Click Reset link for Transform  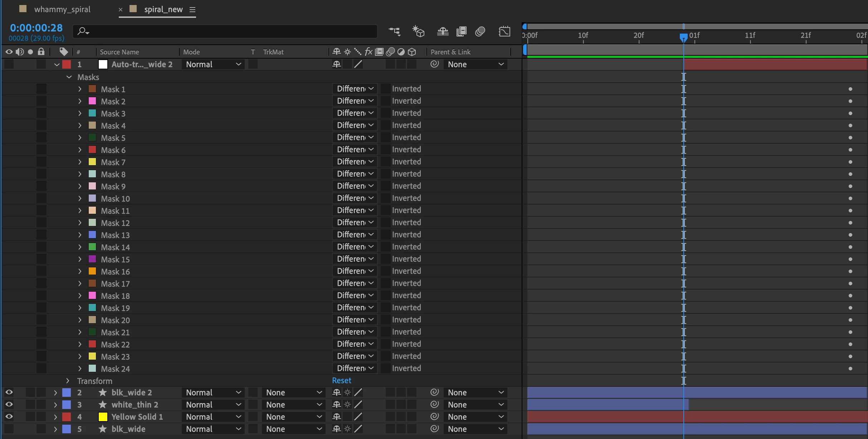point(341,380)
